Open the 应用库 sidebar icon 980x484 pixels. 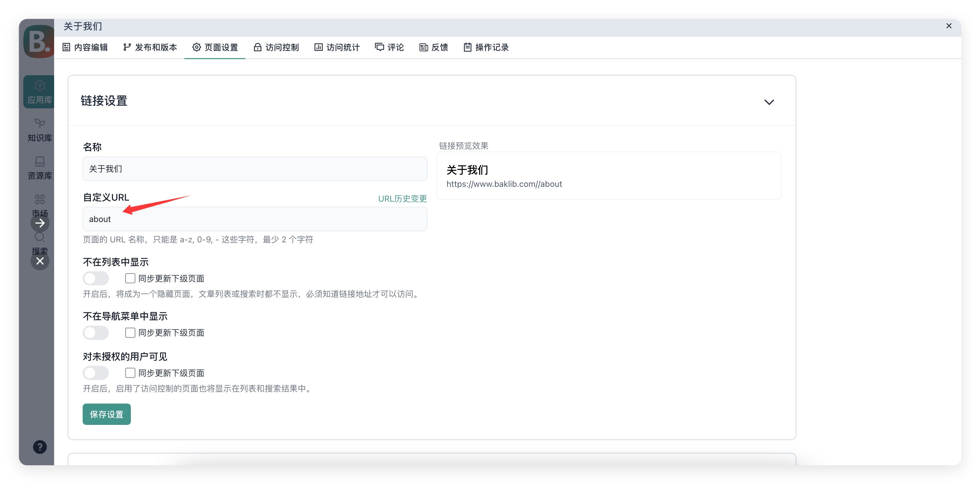(x=39, y=92)
